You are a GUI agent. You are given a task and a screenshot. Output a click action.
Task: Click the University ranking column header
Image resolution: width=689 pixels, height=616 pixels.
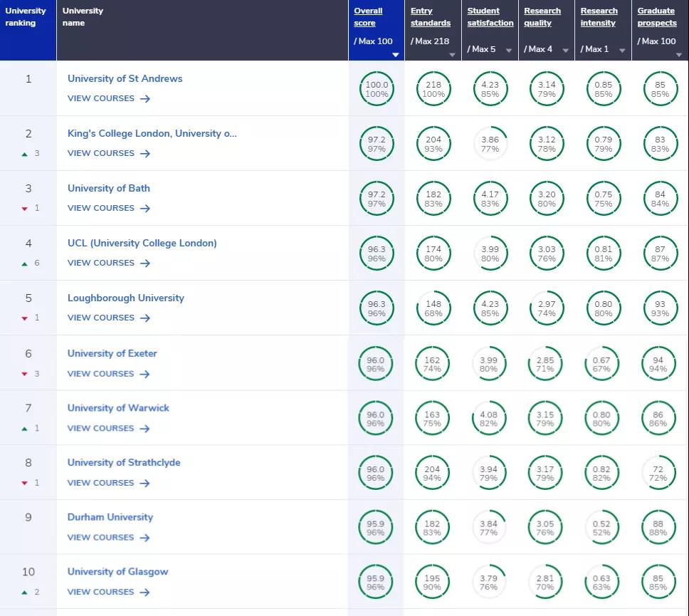(26, 17)
